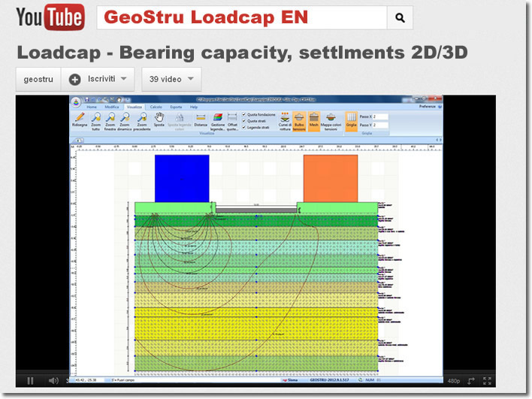
Task: Toggle the Legenda strati checkbox
Action: (243, 127)
